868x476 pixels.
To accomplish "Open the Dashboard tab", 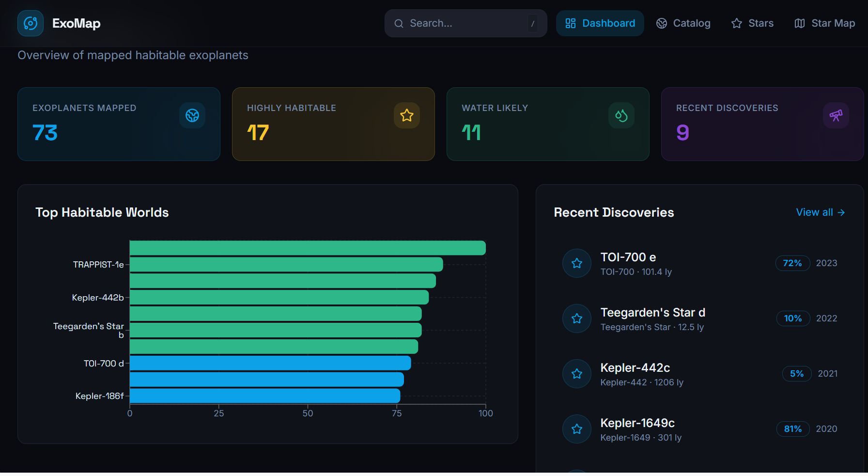I will (x=600, y=23).
